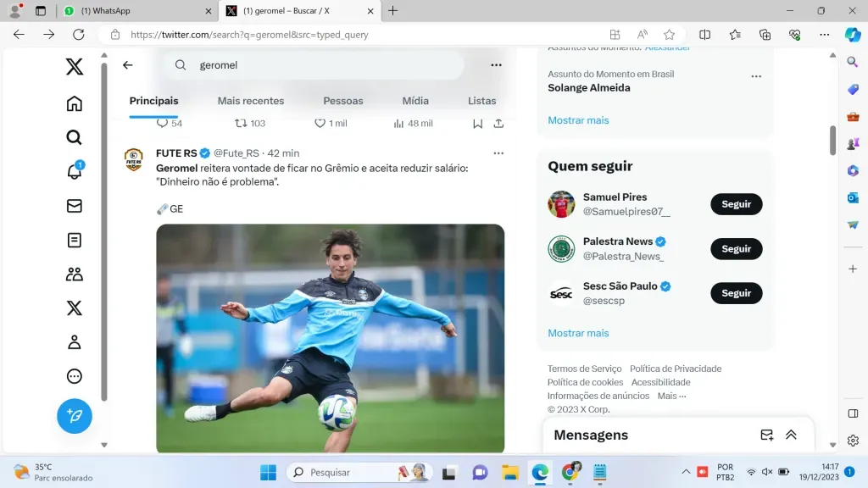Expand the Mensagens drawer
The width and height of the screenshot is (868, 488).
coord(791,435)
